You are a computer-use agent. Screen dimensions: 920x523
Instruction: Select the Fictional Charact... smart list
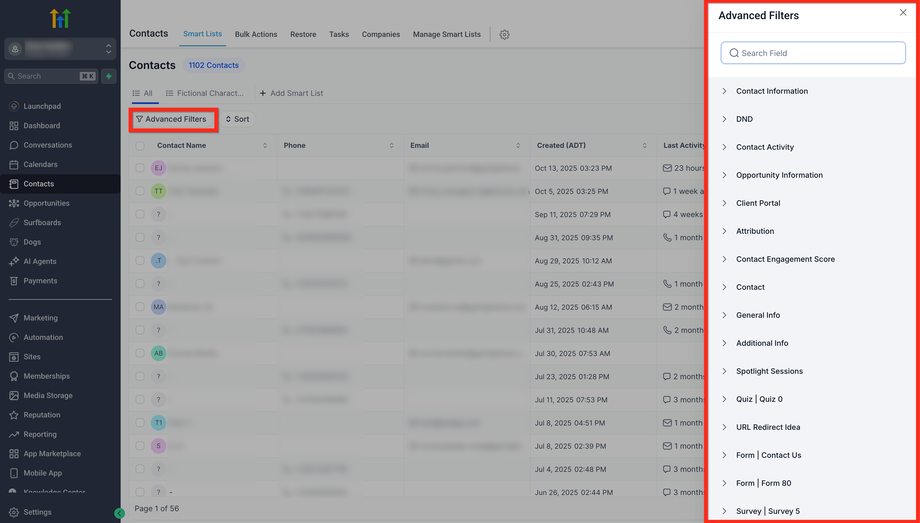pos(204,93)
